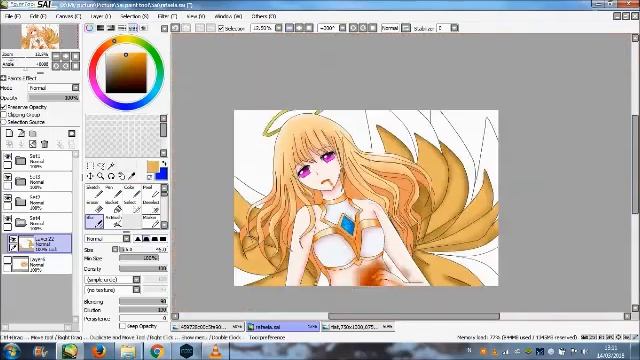Show the RGB slider panel icon

click(100, 28)
